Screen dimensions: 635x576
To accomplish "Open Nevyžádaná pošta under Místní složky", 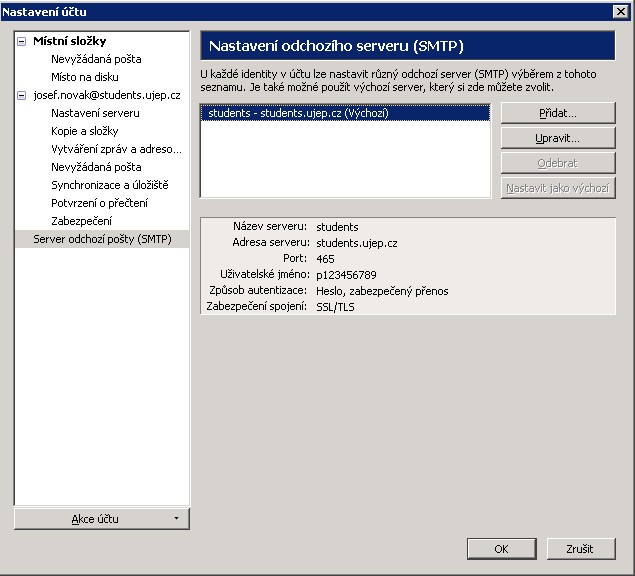I will click(x=96, y=59).
